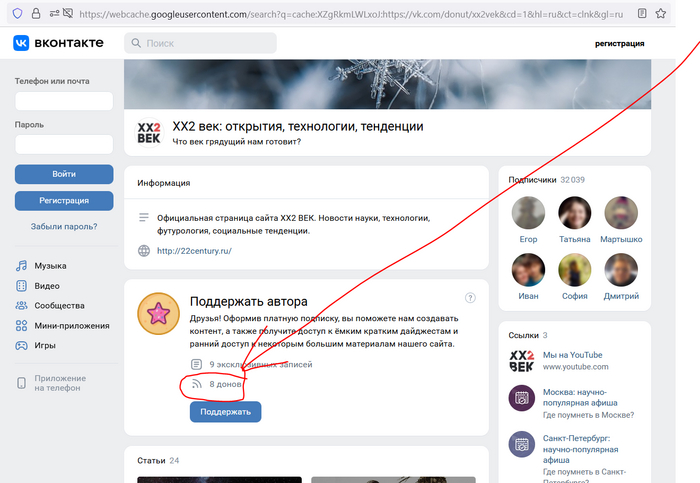Click the Телефон или почта input field

pos(64,101)
